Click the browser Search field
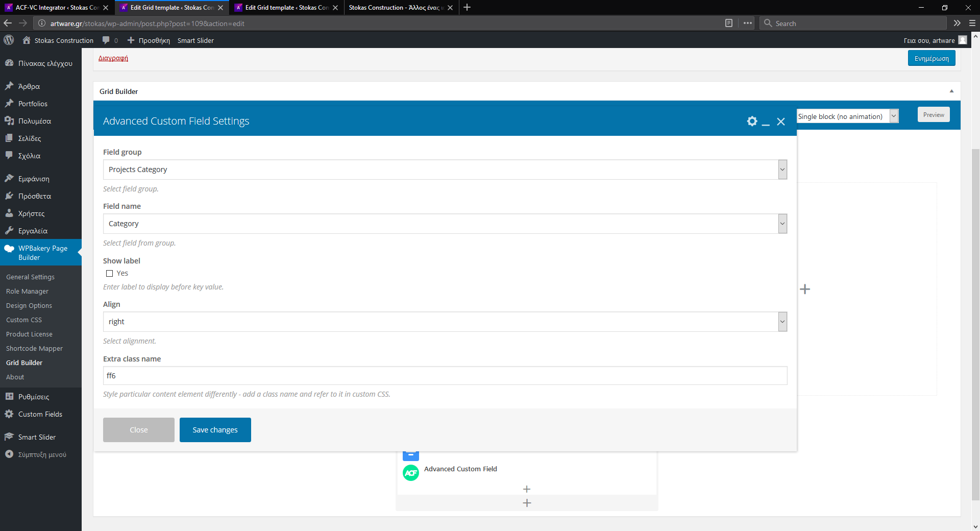This screenshot has width=980, height=531. click(x=853, y=23)
